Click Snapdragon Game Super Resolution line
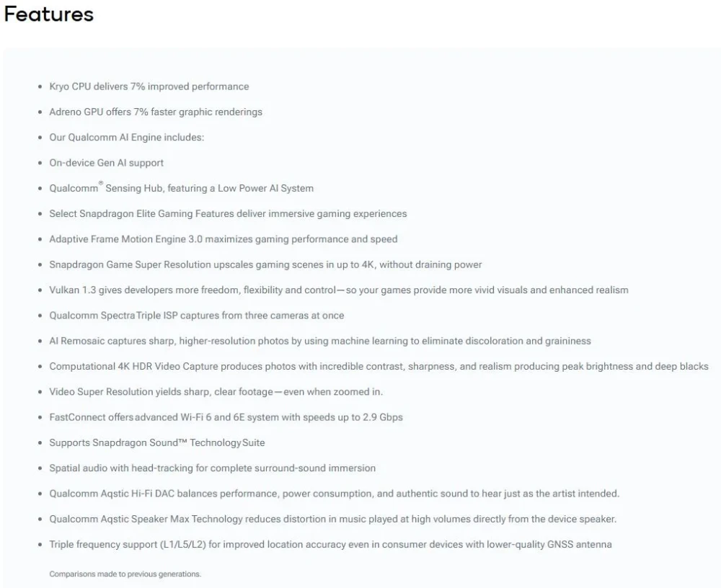721x588 pixels. pyautogui.click(x=265, y=264)
